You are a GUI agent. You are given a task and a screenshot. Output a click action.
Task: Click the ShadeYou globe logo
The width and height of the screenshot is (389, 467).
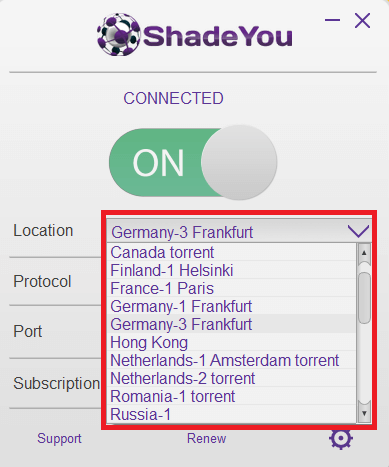pyautogui.click(x=119, y=35)
